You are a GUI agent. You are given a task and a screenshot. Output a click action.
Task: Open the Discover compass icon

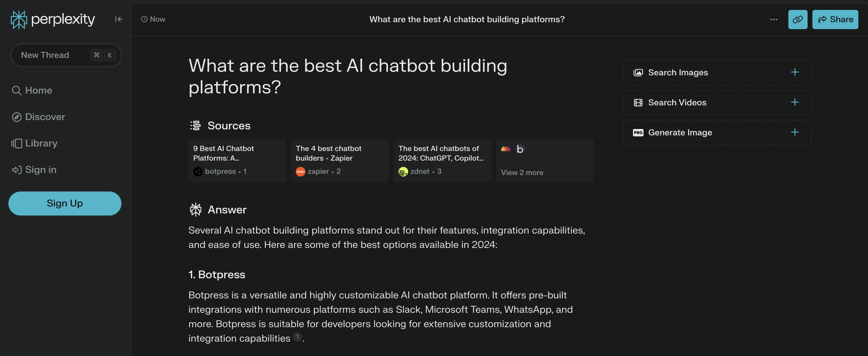click(x=17, y=116)
